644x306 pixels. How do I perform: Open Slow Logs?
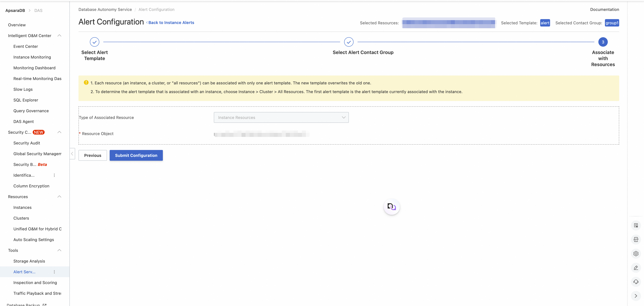pos(23,89)
